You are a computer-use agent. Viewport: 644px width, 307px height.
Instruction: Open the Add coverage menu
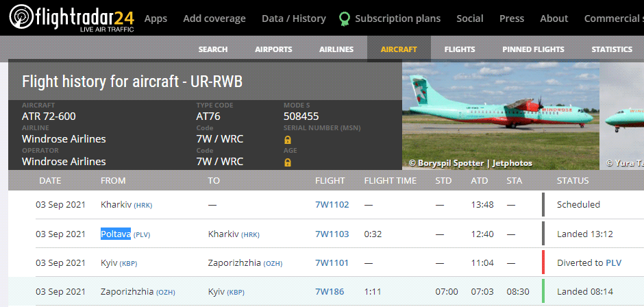(214, 19)
